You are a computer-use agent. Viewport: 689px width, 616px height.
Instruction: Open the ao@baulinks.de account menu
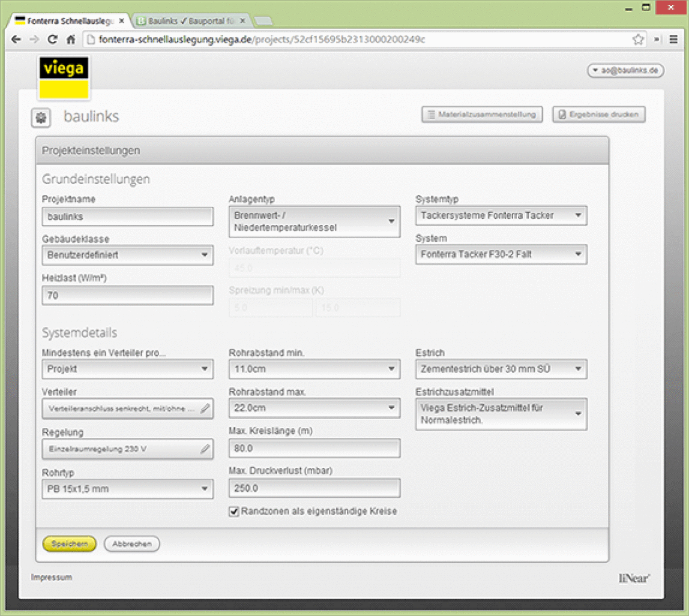[x=625, y=70]
